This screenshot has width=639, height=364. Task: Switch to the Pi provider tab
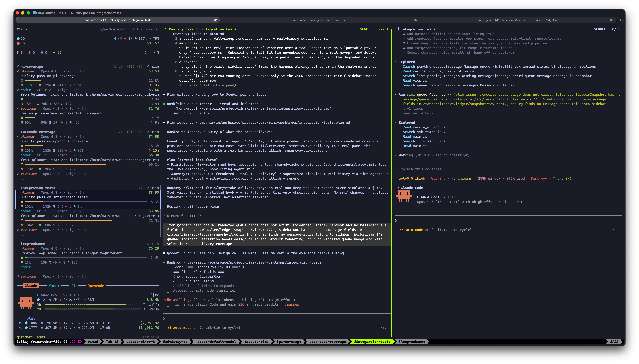[73, 286]
